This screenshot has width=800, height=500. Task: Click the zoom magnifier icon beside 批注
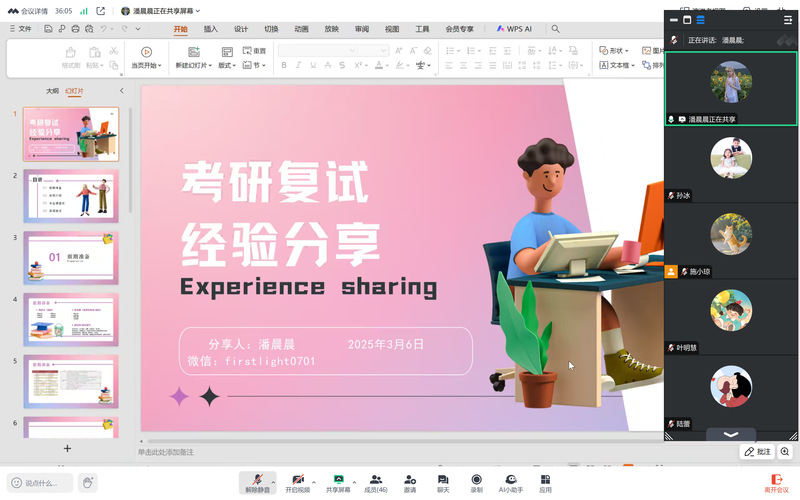(785, 452)
